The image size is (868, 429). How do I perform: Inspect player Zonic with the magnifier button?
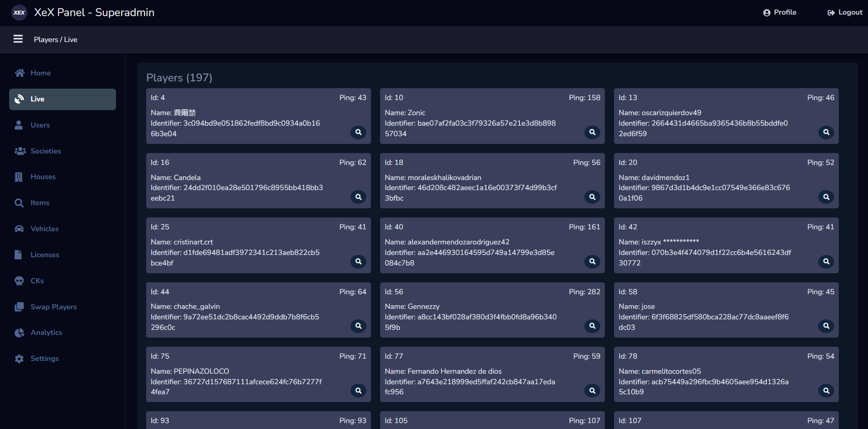tap(592, 132)
